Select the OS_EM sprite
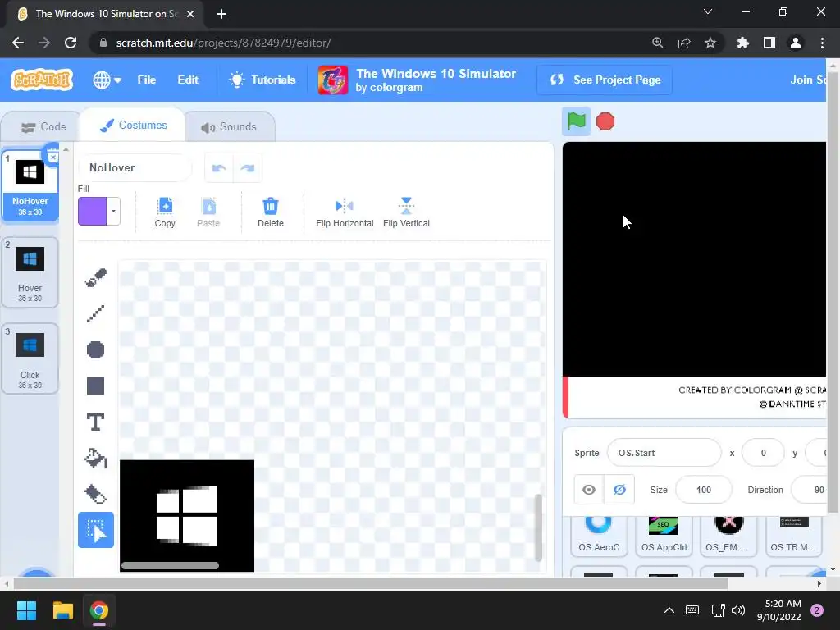Viewport: 840px width, 630px height. (x=728, y=536)
